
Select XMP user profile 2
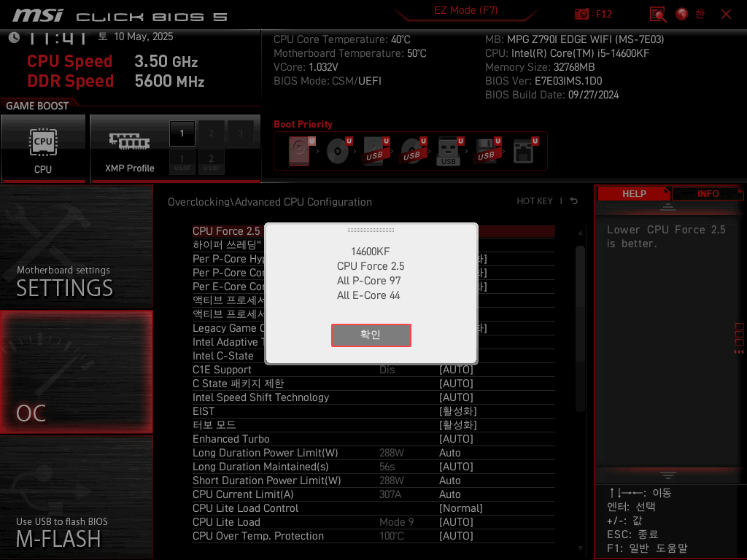(211, 162)
